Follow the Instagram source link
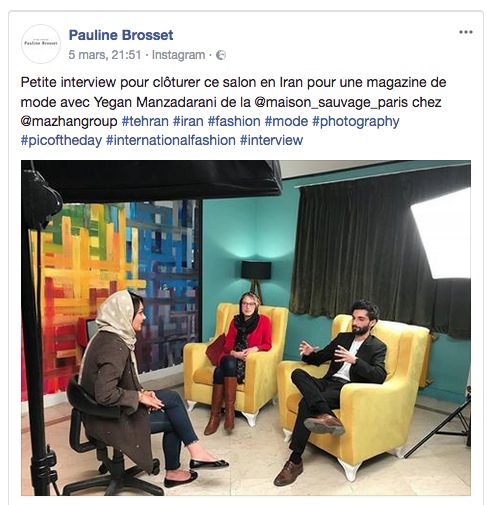This screenshot has width=487, height=505. pos(178,55)
